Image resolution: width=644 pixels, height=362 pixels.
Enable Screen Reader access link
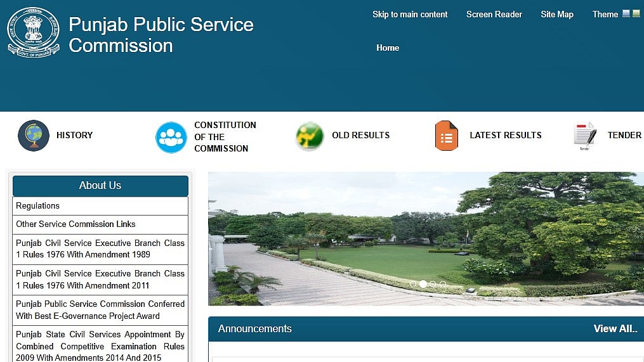tap(494, 15)
